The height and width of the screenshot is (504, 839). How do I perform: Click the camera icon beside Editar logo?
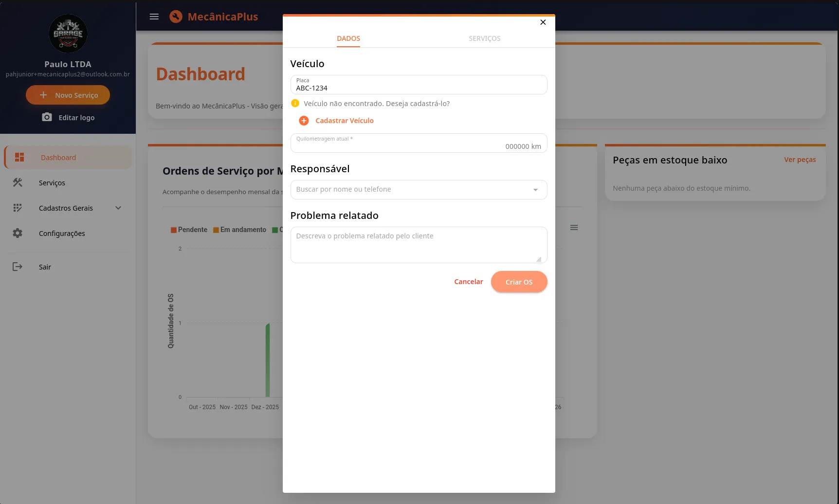(47, 117)
